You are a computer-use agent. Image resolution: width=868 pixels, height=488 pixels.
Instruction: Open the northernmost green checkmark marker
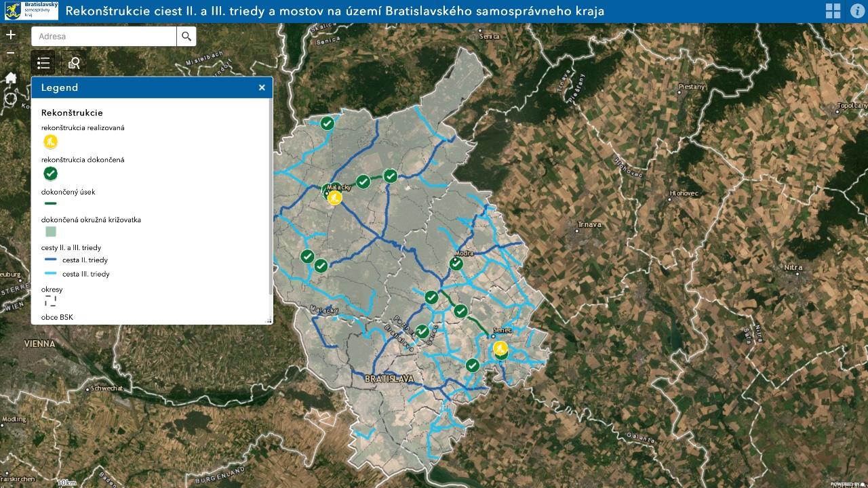pos(328,123)
